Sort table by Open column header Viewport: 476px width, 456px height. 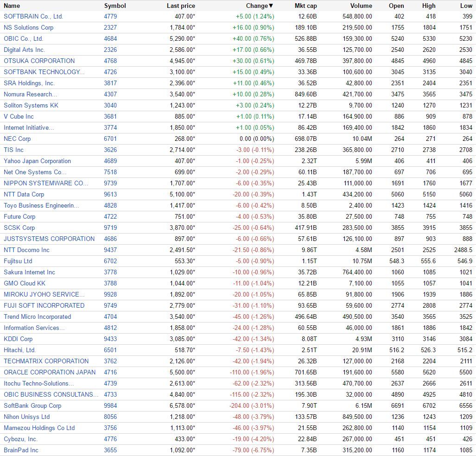tap(396, 6)
